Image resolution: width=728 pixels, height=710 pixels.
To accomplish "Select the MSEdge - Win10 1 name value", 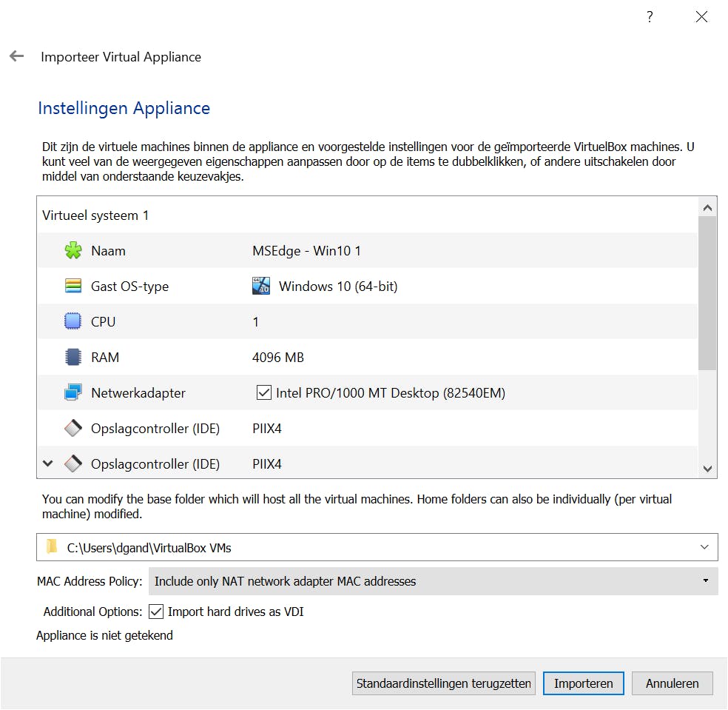I will coord(306,251).
